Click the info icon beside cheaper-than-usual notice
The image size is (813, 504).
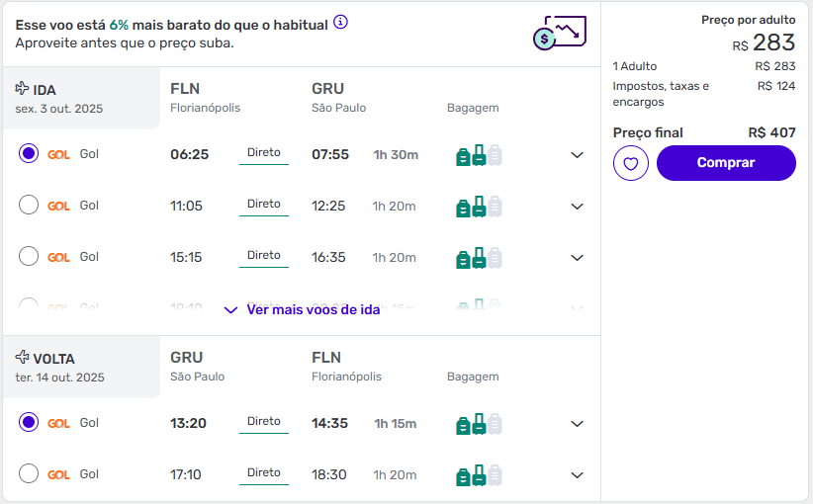pos(340,23)
